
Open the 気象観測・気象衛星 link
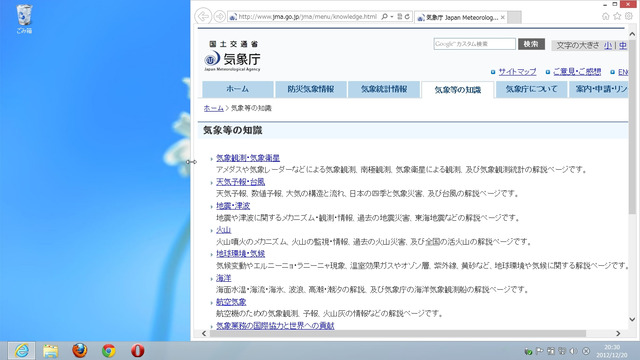(248, 158)
